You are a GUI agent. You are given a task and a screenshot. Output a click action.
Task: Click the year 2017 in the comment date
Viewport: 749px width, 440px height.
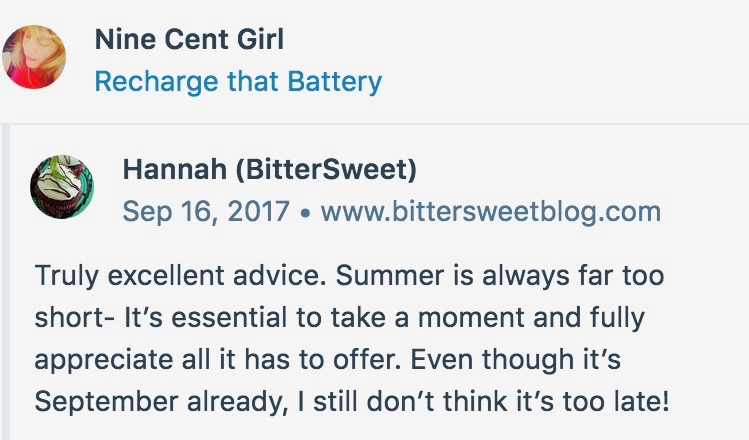pos(256,212)
